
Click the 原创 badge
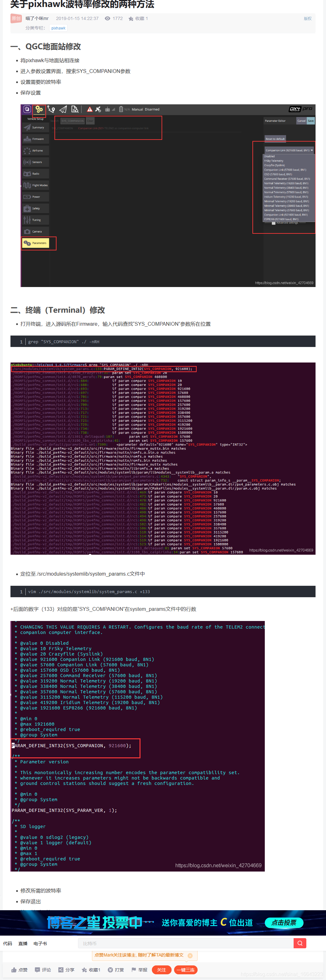click(x=16, y=18)
